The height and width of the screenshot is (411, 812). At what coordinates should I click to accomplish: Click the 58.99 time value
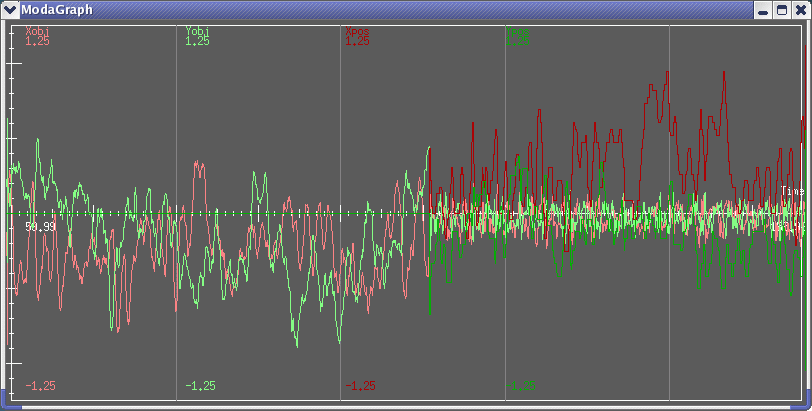tap(40, 227)
